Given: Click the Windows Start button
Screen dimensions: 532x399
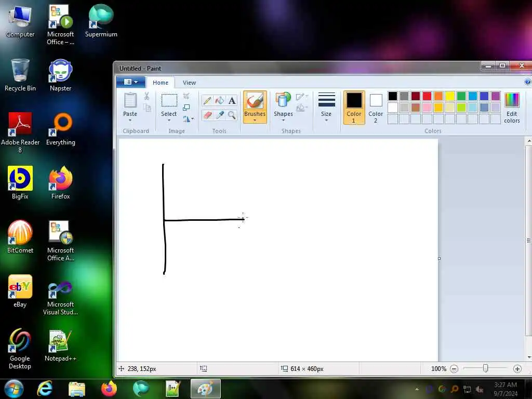Looking at the screenshot, I should [x=14, y=389].
